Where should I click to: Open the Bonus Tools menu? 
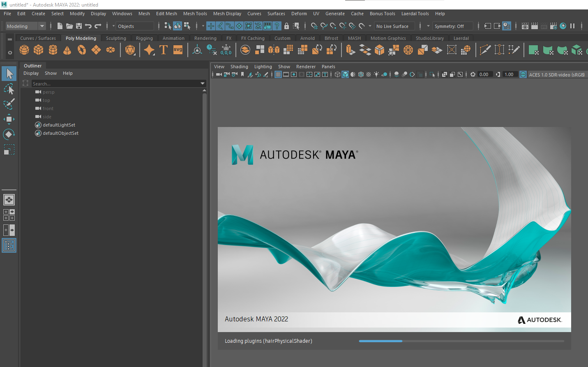click(x=383, y=14)
